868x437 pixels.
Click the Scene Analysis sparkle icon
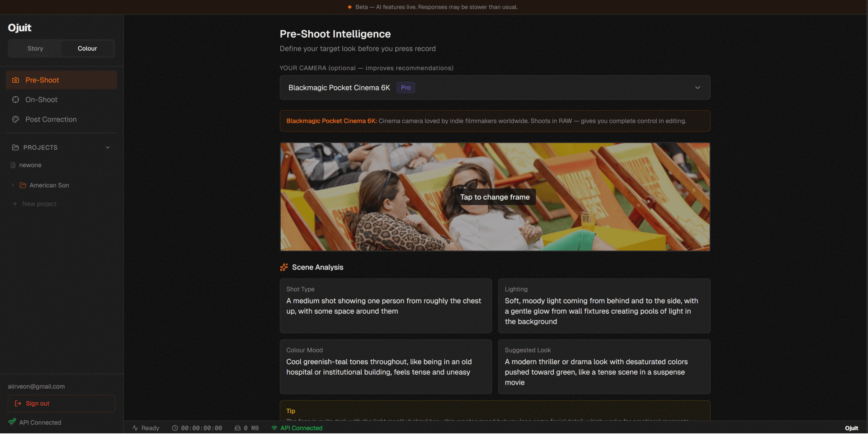(x=284, y=267)
